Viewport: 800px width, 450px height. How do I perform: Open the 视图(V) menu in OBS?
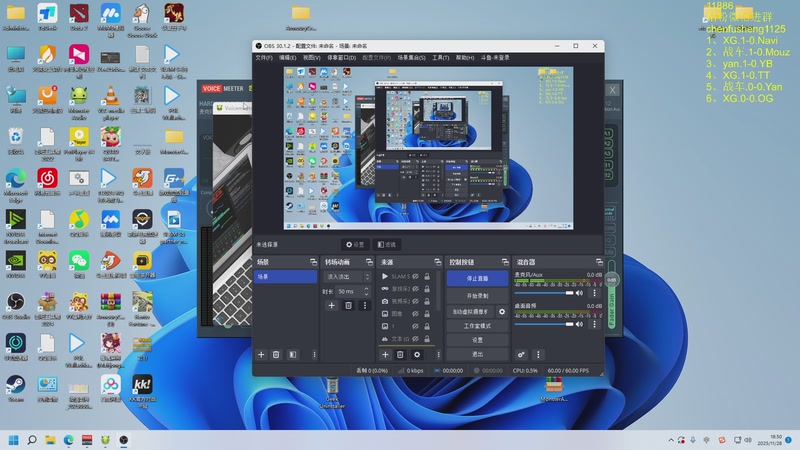pos(311,58)
